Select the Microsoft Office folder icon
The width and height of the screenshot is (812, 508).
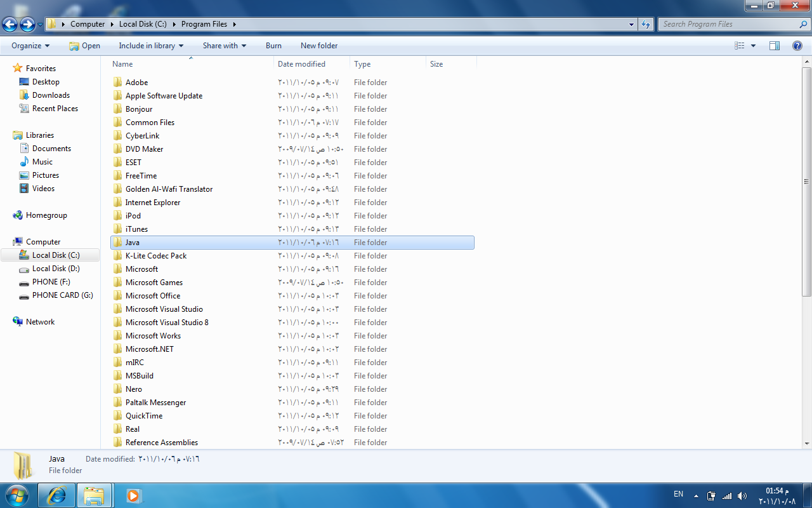pyautogui.click(x=117, y=295)
